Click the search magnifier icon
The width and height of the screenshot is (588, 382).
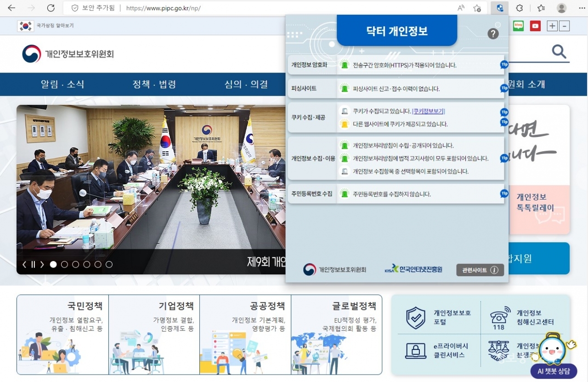click(559, 51)
